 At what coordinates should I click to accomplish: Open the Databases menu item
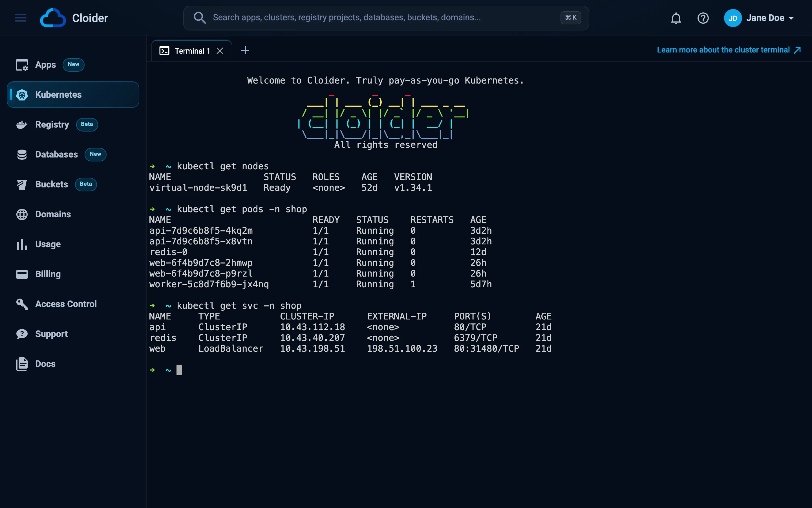[x=56, y=155]
